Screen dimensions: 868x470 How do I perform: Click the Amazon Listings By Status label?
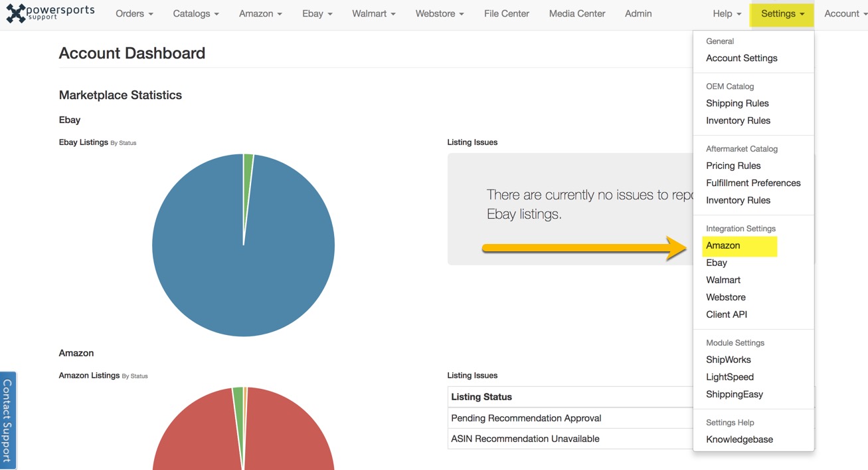coord(103,376)
